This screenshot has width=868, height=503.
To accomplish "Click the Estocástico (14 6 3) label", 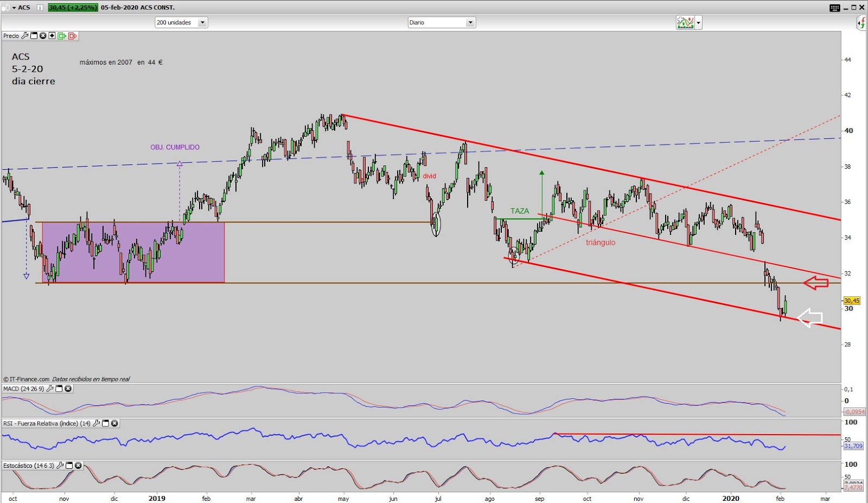I will 29,466.
